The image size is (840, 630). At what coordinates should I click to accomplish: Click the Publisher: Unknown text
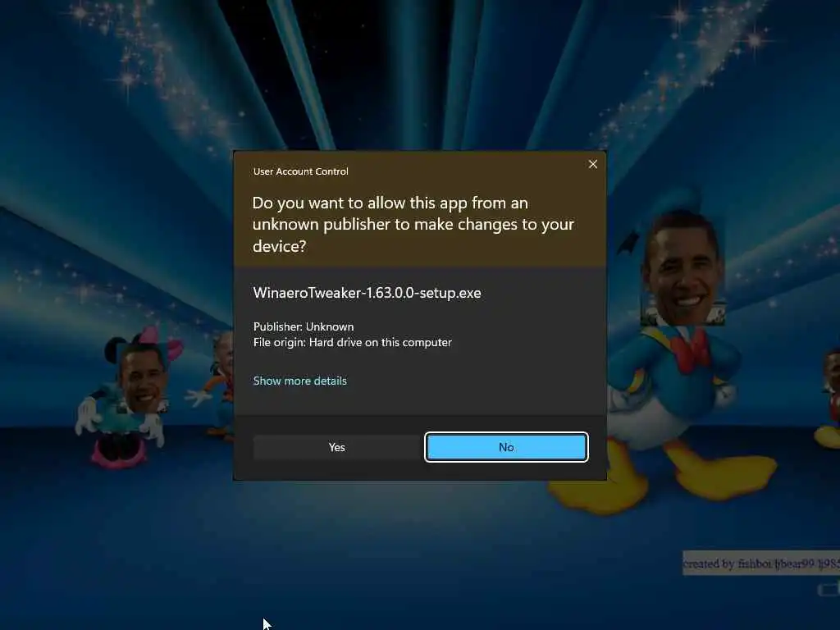click(304, 326)
